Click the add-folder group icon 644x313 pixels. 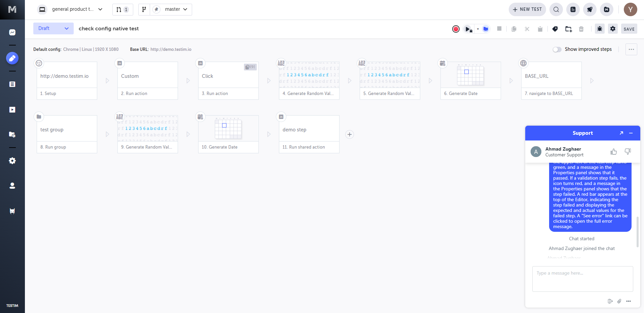click(x=569, y=29)
